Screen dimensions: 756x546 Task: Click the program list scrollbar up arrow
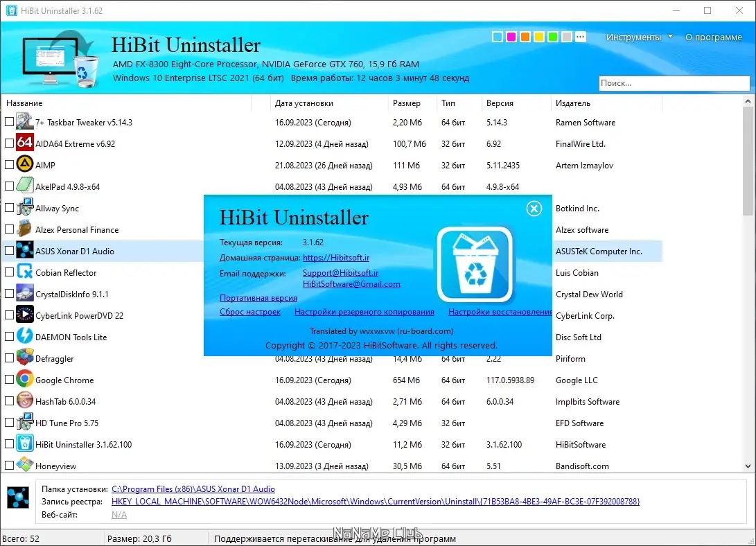pyautogui.click(x=748, y=102)
